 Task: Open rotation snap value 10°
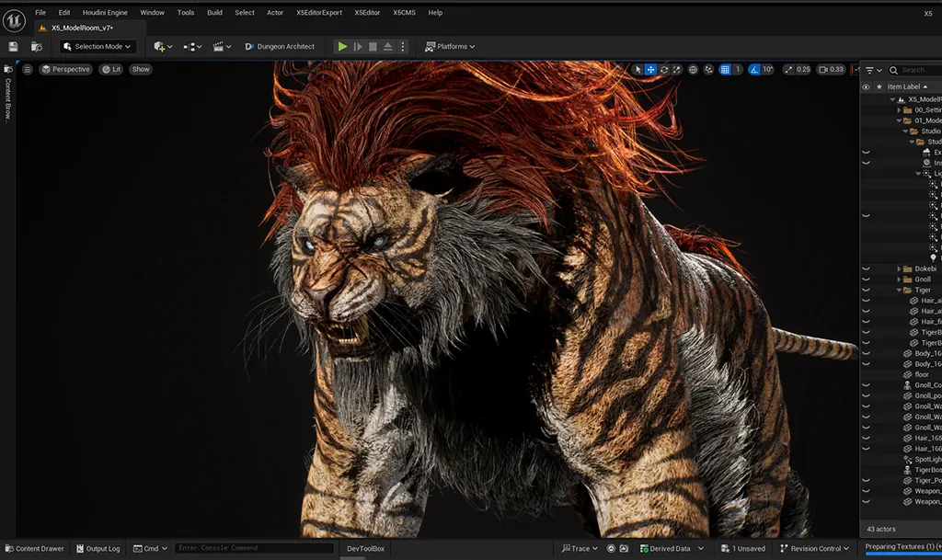768,70
